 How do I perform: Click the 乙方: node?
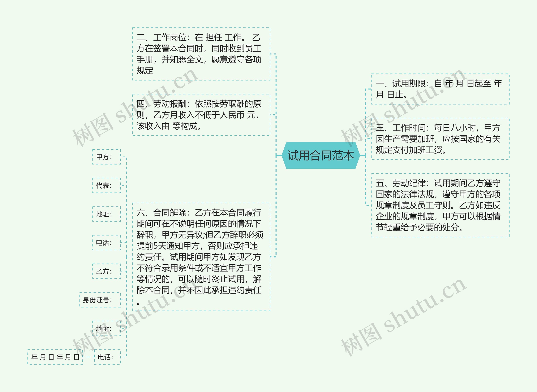click(x=106, y=271)
